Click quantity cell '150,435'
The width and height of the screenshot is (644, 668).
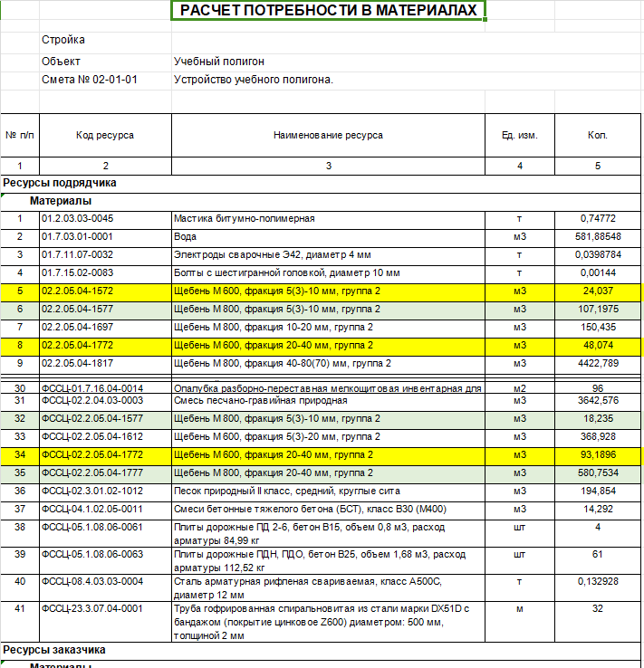point(598,328)
